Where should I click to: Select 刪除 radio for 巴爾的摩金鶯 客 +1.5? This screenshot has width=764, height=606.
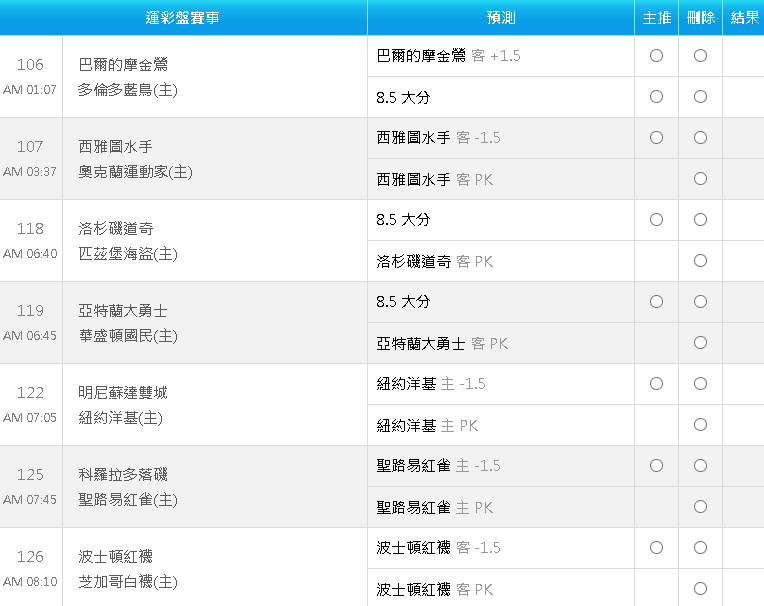700,56
